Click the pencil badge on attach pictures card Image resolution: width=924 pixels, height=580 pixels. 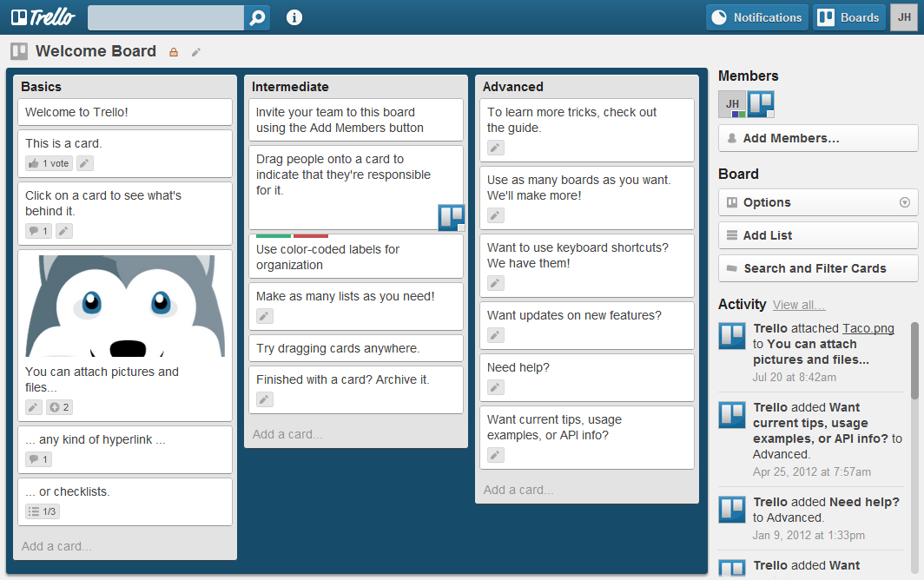(x=34, y=407)
